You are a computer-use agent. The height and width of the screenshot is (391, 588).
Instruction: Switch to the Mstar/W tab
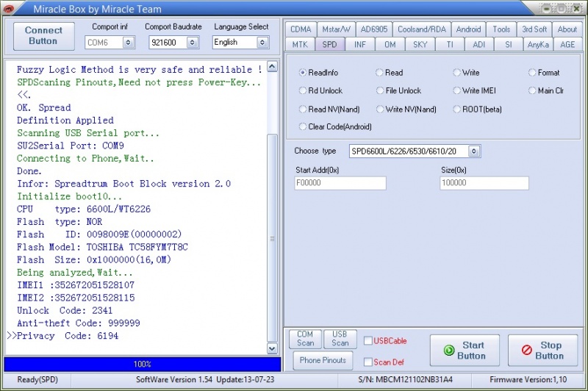coord(336,29)
